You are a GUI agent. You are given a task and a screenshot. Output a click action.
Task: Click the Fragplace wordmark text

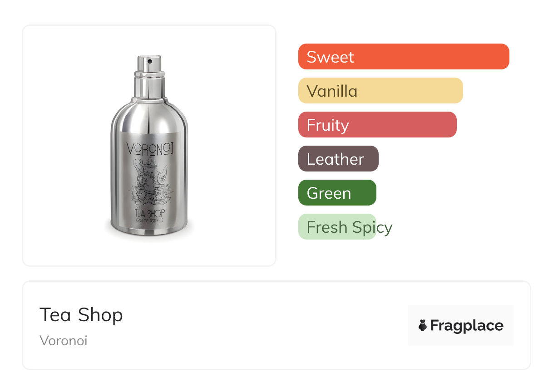pyautogui.click(x=467, y=325)
